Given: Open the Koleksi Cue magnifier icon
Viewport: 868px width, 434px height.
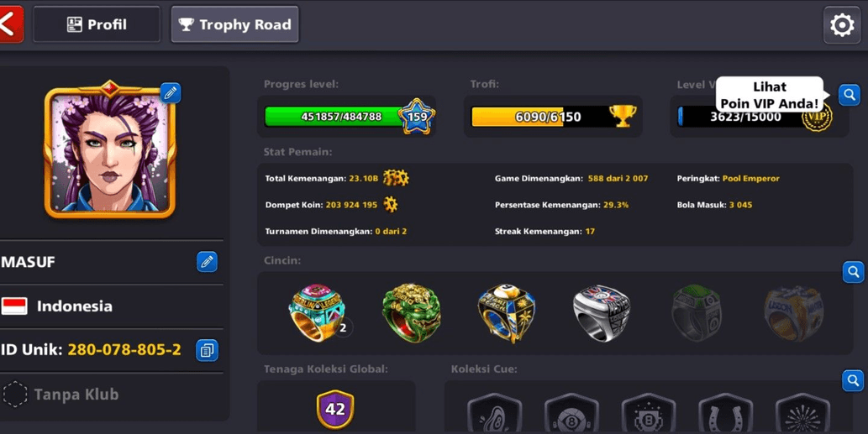Looking at the screenshot, I should (x=853, y=380).
